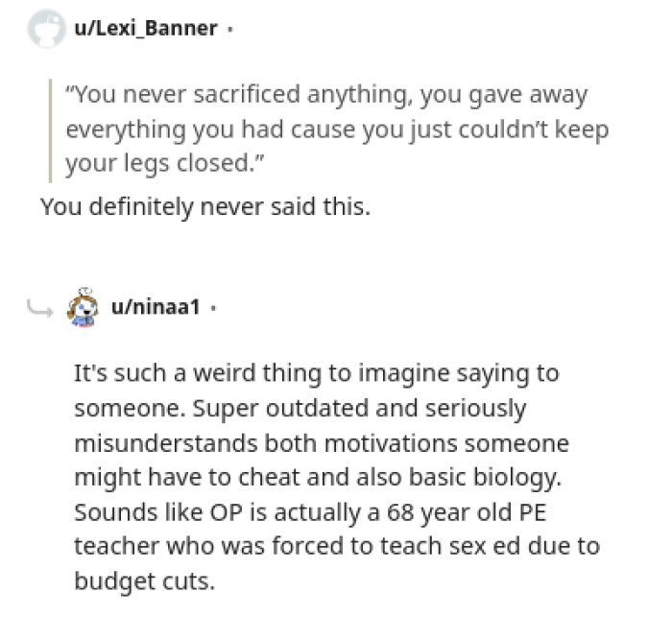The image size is (672, 640).
Task: Click the grey vertical blockquote bar
Action: 51,130
